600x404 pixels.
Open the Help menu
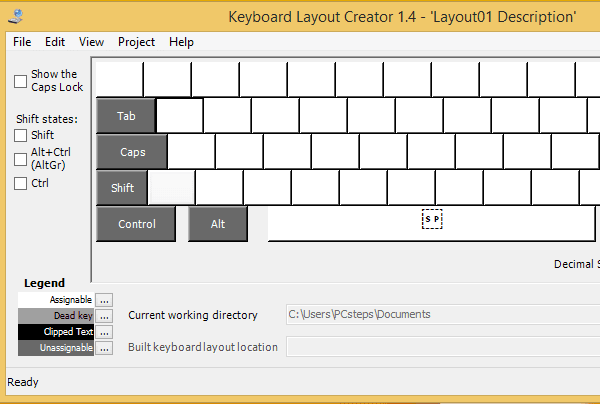click(x=181, y=42)
